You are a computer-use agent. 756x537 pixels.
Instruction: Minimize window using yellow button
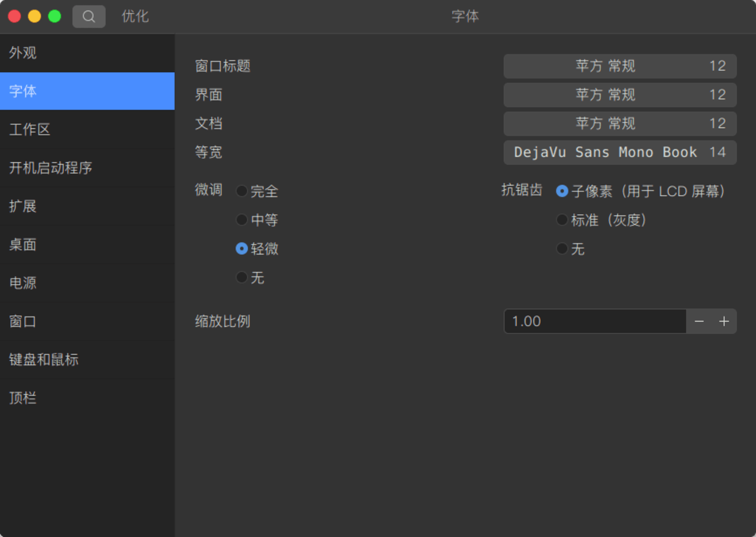(x=35, y=17)
